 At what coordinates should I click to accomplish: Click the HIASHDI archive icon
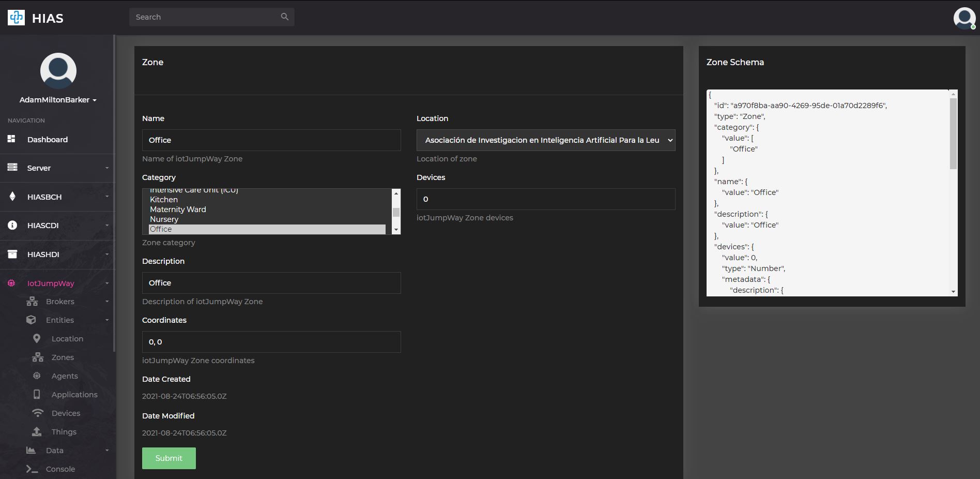pyautogui.click(x=12, y=254)
